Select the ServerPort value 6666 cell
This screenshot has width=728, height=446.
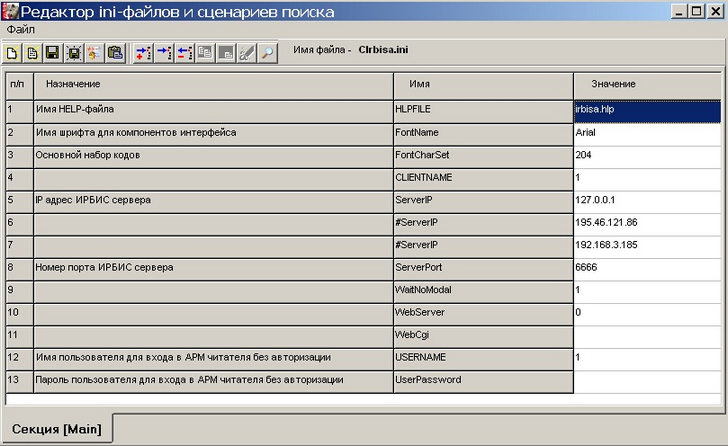coord(648,267)
